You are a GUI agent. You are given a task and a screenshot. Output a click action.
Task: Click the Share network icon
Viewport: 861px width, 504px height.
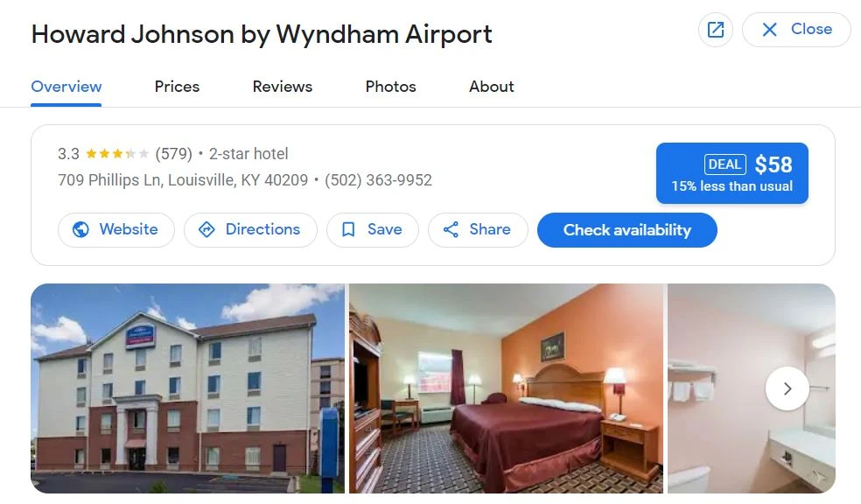click(451, 229)
